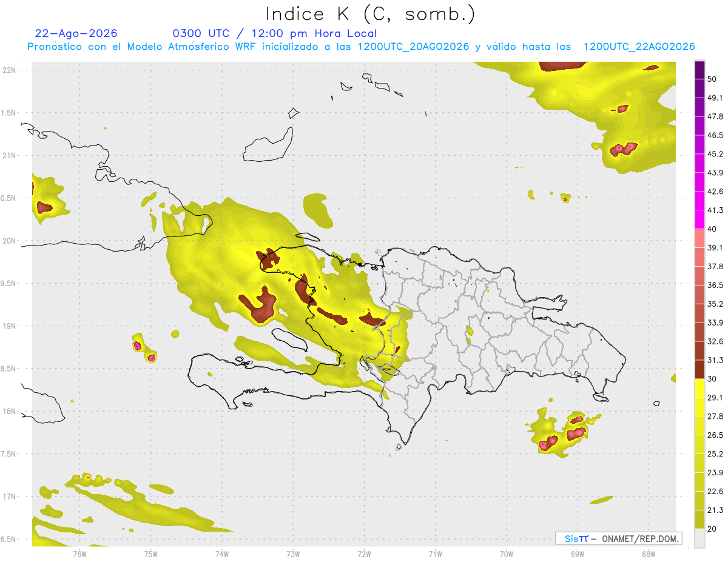Screen dimensions: 728x562
Task: Click the "22N" latitude label
Action: pyautogui.click(x=9, y=70)
